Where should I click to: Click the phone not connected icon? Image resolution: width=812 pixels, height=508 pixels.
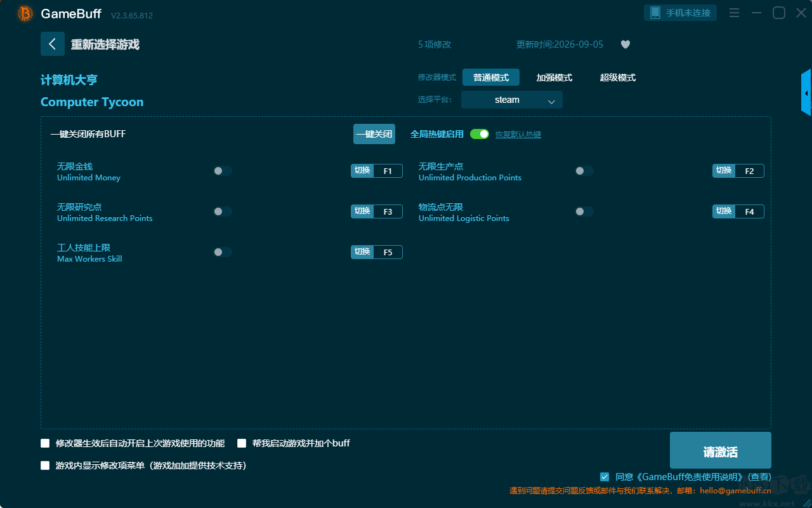(x=655, y=13)
